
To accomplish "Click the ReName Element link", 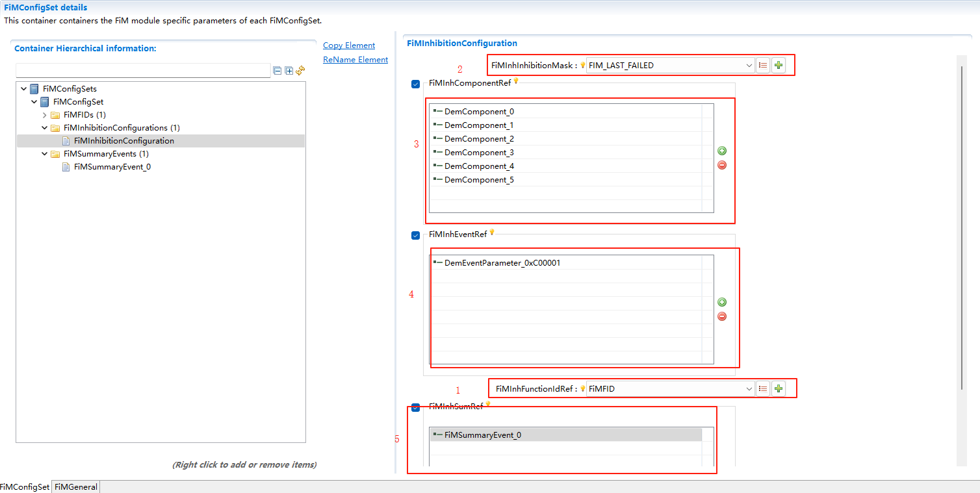I will click(x=355, y=59).
